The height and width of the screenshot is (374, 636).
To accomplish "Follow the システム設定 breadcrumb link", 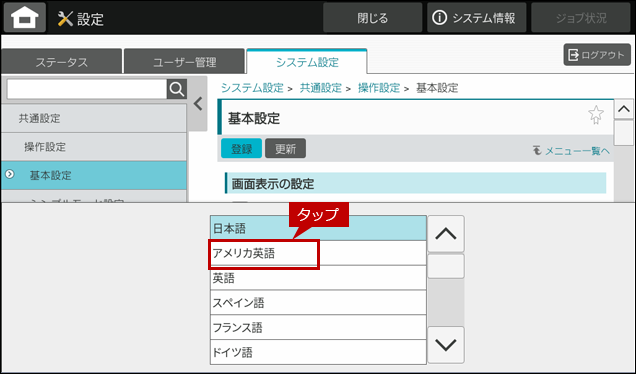I will (x=252, y=88).
